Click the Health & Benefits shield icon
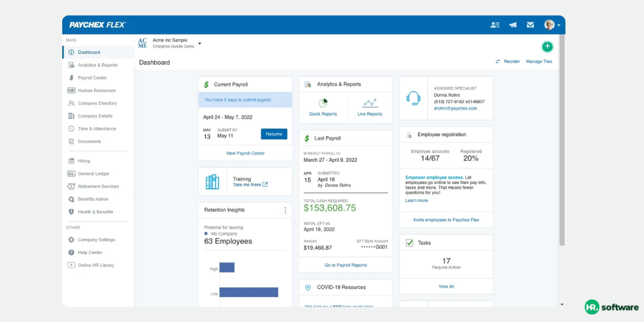644x322 pixels. [71, 211]
